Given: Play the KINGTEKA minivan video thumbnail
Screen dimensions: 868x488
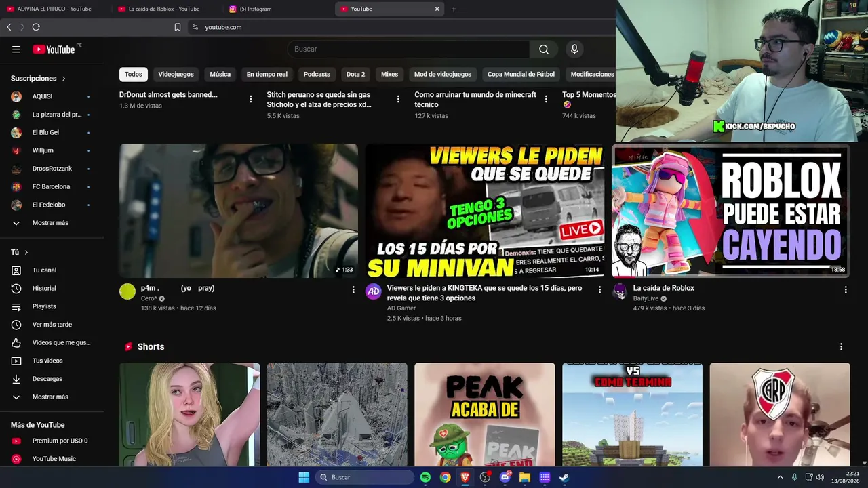Looking at the screenshot, I should (485, 211).
